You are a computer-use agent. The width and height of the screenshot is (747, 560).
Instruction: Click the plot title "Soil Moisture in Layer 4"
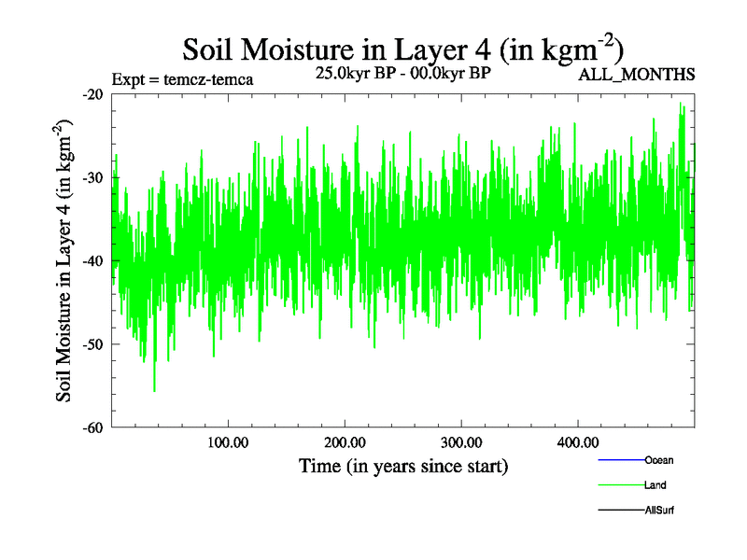coord(402,50)
